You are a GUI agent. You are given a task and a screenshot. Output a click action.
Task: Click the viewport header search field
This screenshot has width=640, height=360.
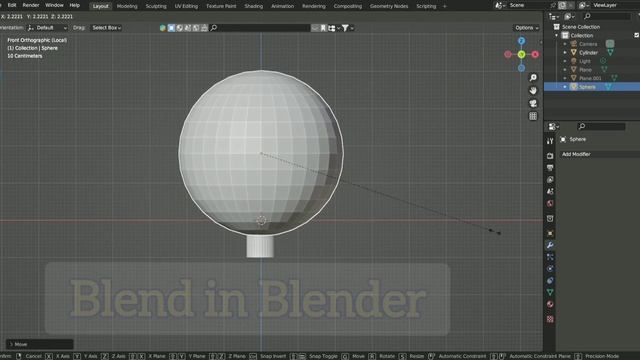260,28
